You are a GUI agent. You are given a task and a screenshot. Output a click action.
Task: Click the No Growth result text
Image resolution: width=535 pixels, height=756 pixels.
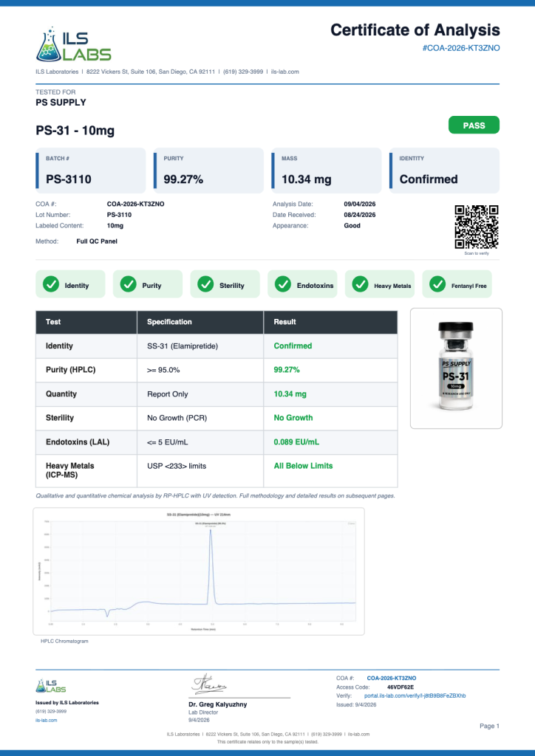[293, 418]
